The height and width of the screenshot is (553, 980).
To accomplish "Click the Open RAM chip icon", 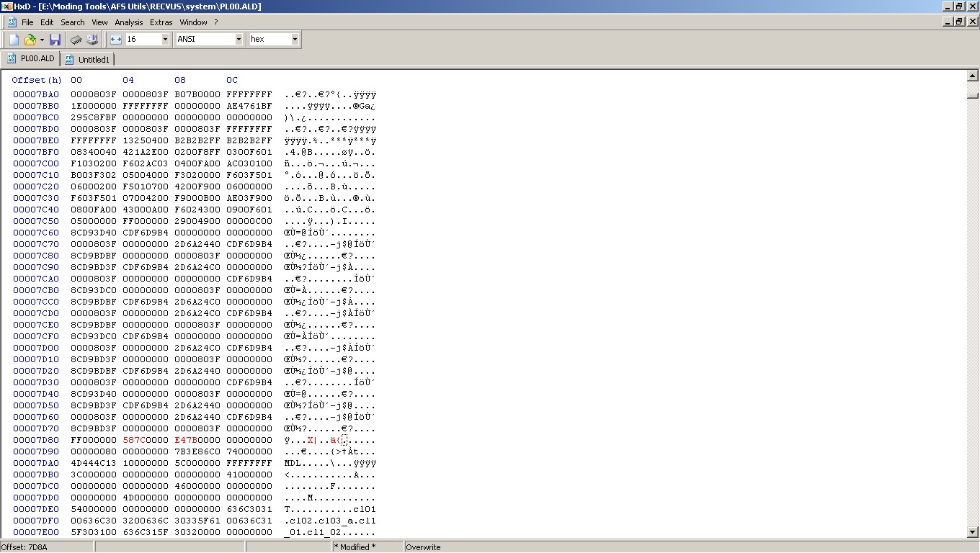I will click(x=76, y=40).
